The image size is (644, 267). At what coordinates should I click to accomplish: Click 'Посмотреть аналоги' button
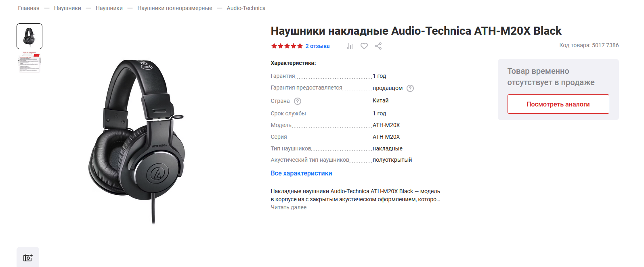(558, 104)
